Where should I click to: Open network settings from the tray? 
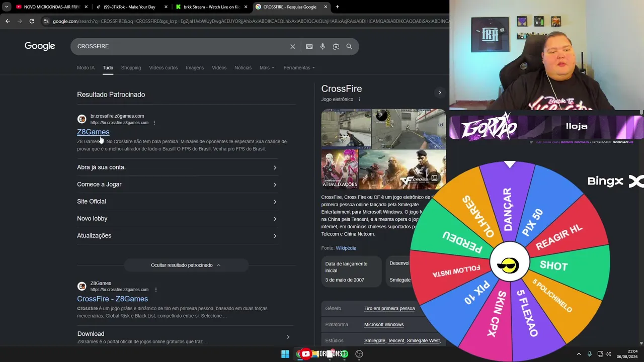tap(601, 354)
